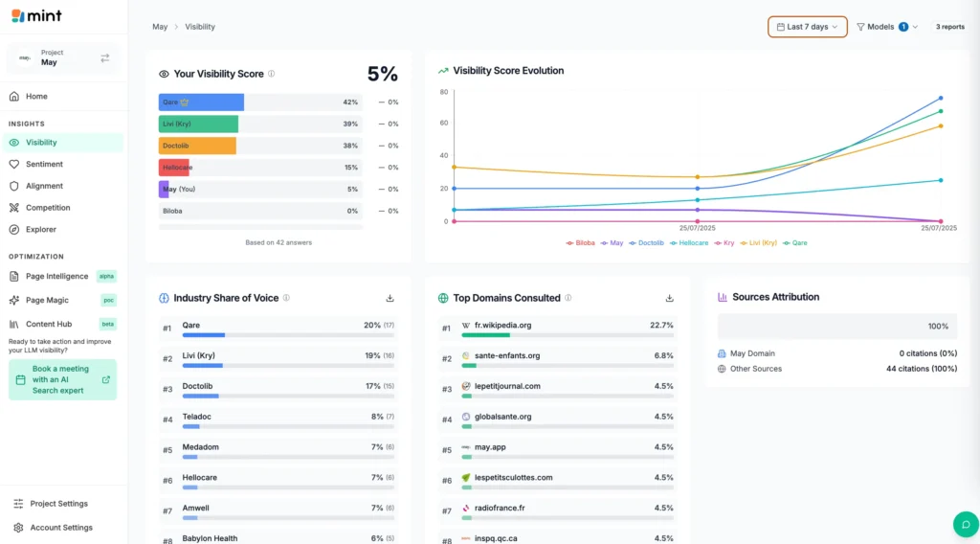Viewport: 980px width, 544px height.
Task: Download Industry Share of Voice data
Action: [x=390, y=298]
